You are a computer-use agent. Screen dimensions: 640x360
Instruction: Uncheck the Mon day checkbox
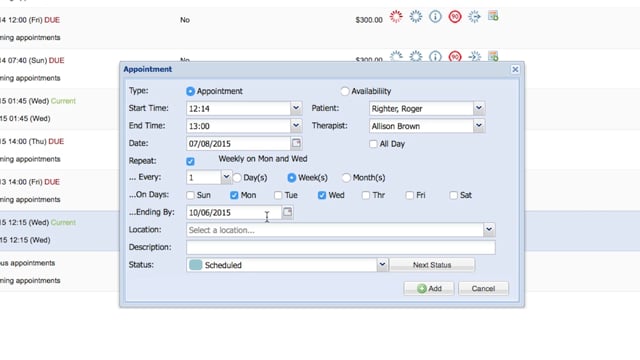(234, 195)
